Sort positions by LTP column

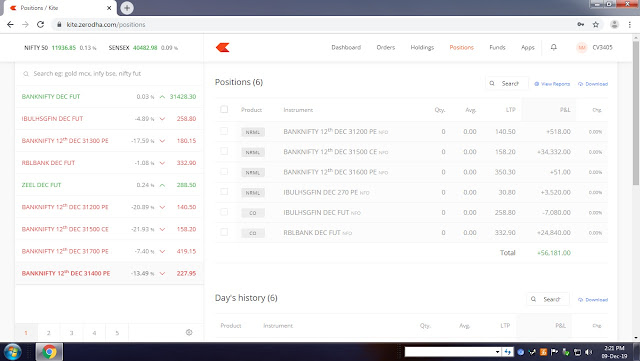point(511,110)
